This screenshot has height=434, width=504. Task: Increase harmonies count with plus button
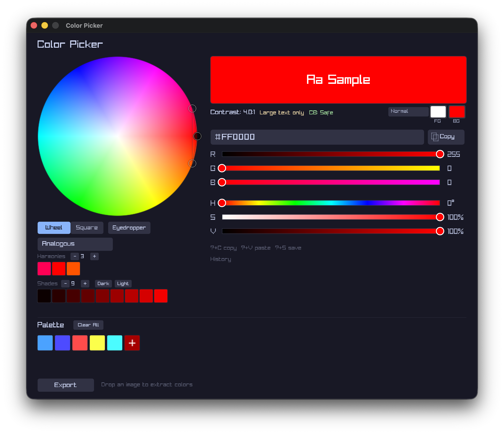pyautogui.click(x=94, y=256)
